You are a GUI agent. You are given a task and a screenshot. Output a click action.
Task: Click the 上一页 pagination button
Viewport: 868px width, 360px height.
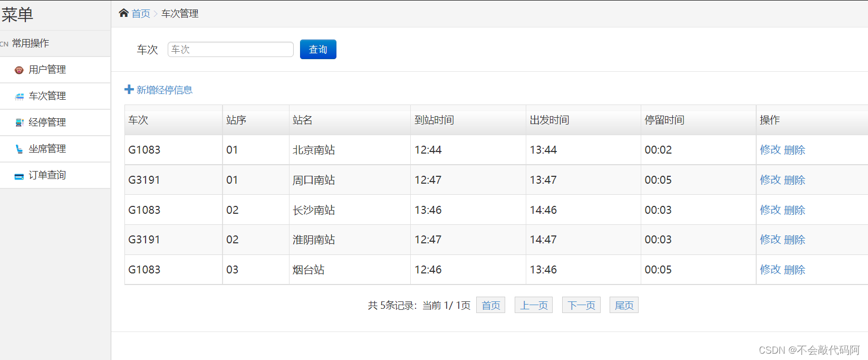tap(534, 305)
